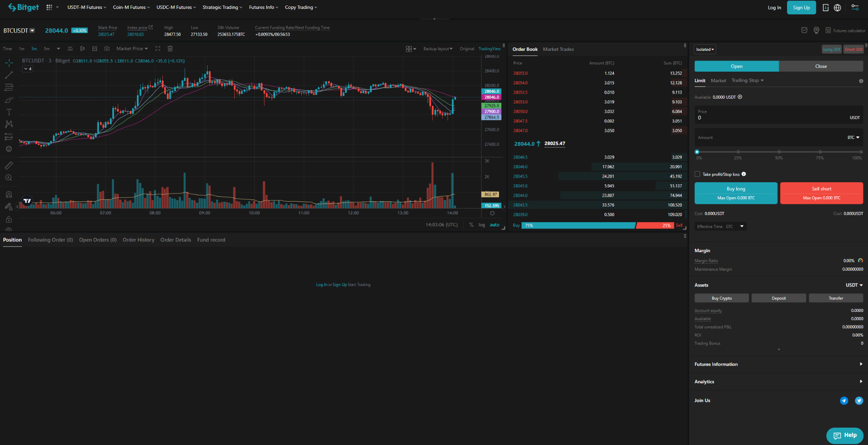Expand the USDT-M Futures menu
This screenshot has width=868, height=445.
(x=87, y=7)
